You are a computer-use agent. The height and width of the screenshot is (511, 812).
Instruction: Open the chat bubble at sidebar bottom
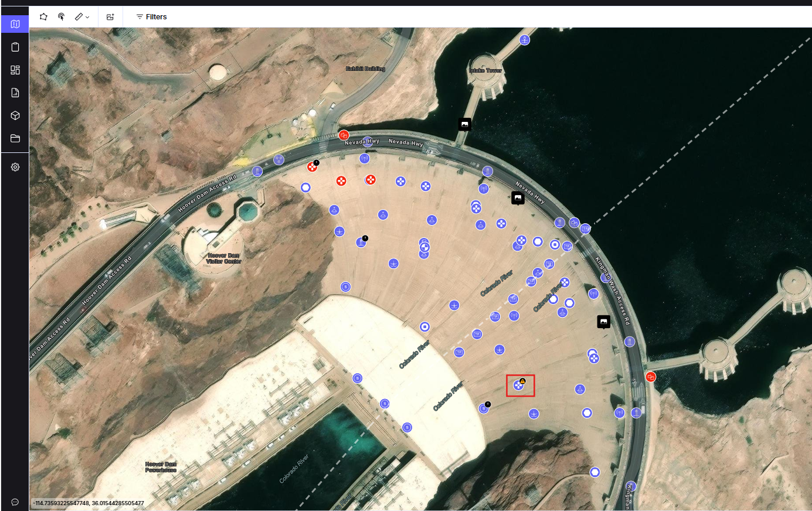click(15, 502)
